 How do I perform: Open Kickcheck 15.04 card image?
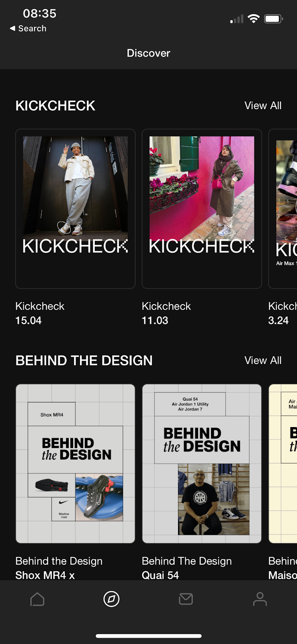pos(76,208)
